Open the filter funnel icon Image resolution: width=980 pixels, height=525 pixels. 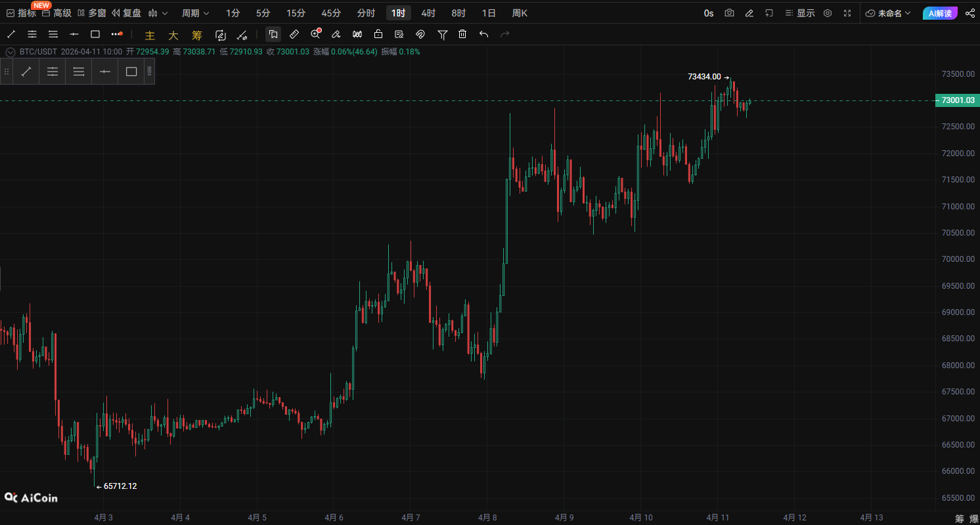[x=442, y=34]
